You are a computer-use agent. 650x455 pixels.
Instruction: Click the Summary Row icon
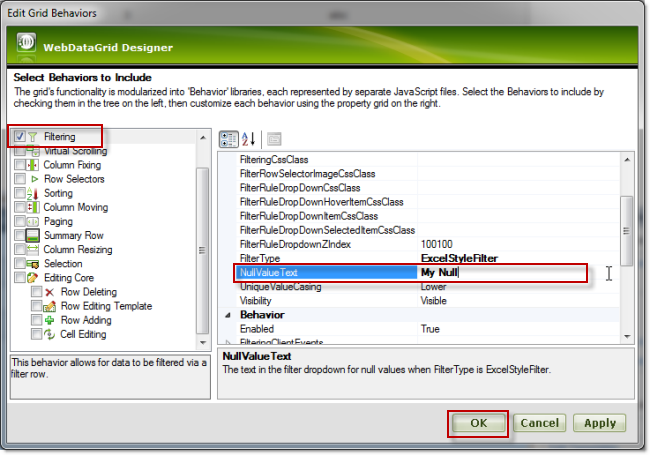point(33,235)
